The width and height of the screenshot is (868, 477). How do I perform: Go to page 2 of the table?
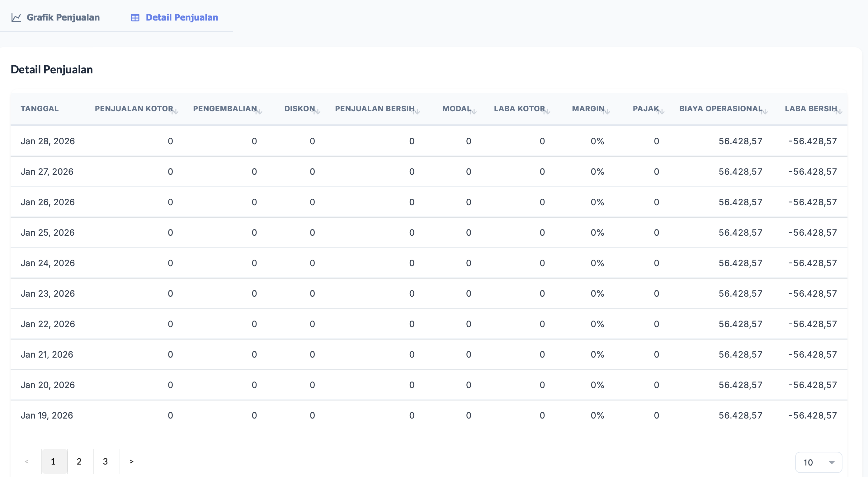point(79,461)
